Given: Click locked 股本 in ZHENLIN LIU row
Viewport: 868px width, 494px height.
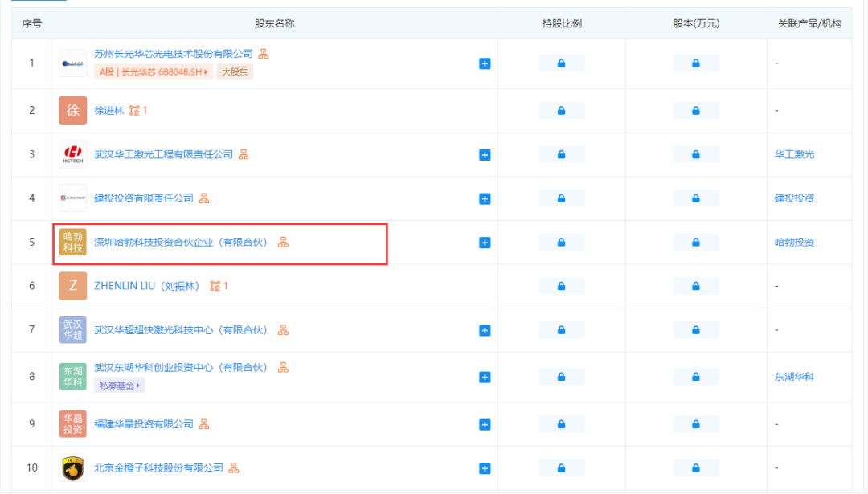Looking at the screenshot, I should (x=696, y=286).
